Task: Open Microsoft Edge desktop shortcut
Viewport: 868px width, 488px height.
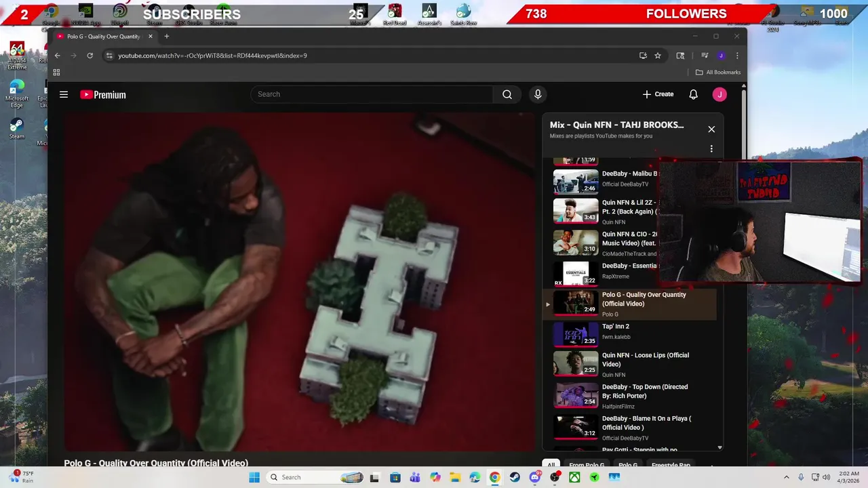Action: (x=17, y=94)
